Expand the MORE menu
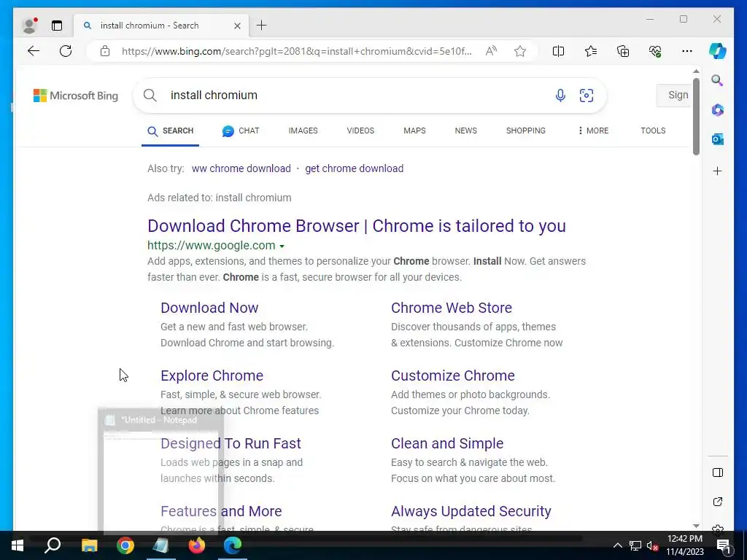This screenshot has width=747, height=560. (x=593, y=131)
